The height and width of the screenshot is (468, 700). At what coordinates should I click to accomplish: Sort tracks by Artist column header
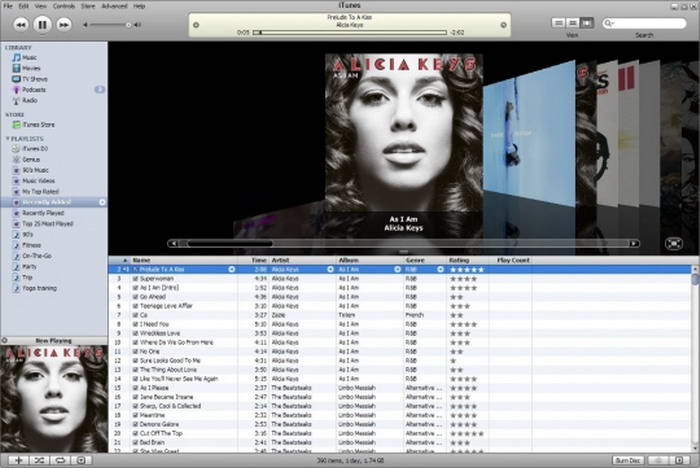pos(302,260)
